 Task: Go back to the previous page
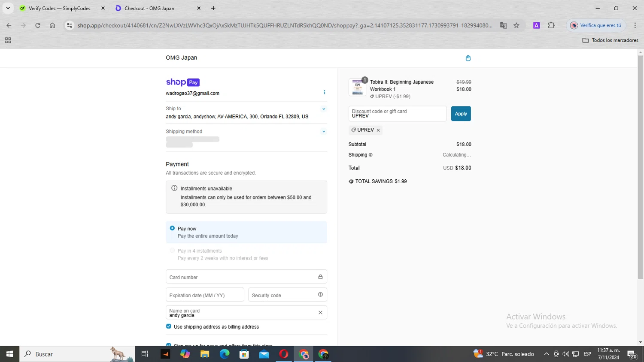pyautogui.click(x=9, y=25)
